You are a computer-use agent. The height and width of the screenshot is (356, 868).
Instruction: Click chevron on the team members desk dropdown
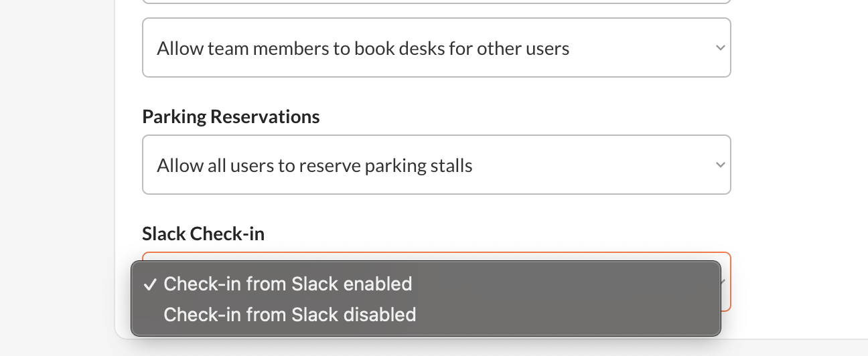[x=720, y=48]
